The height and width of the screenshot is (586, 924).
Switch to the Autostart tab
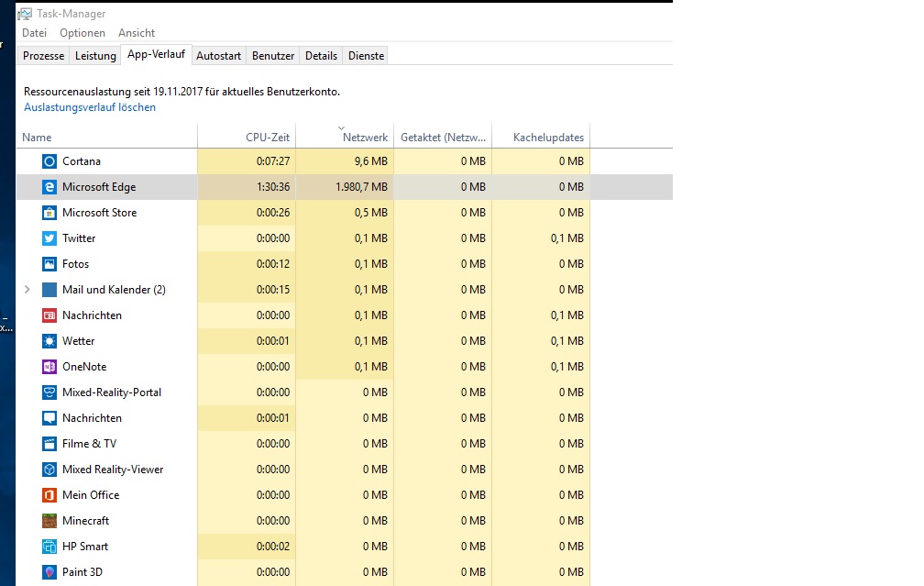(218, 55)
